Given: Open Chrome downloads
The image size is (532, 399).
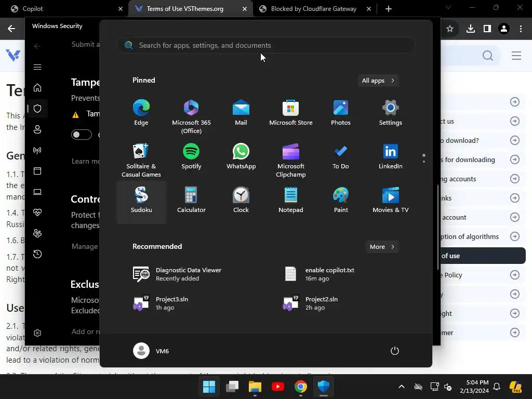Looking at the screenshot, I should 471,29.
